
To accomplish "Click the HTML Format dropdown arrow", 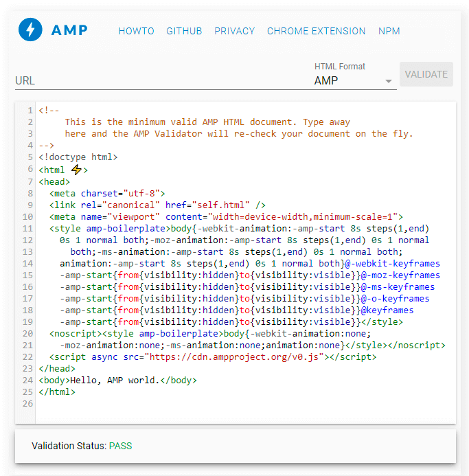I will click(389, 81).
